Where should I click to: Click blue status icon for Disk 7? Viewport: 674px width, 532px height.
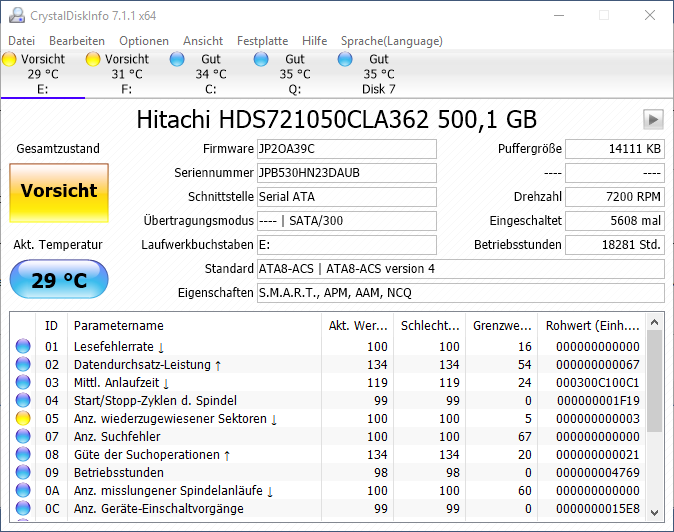click(x=345, y=59)
